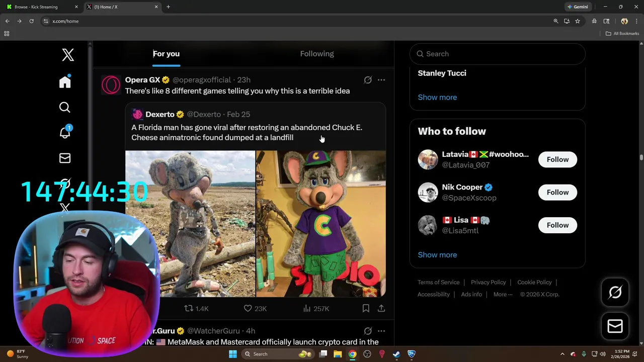This screenshot has width=644, height=362.
Task: Open more options on WatcherGuru post
Action: (x=381, y=331)
